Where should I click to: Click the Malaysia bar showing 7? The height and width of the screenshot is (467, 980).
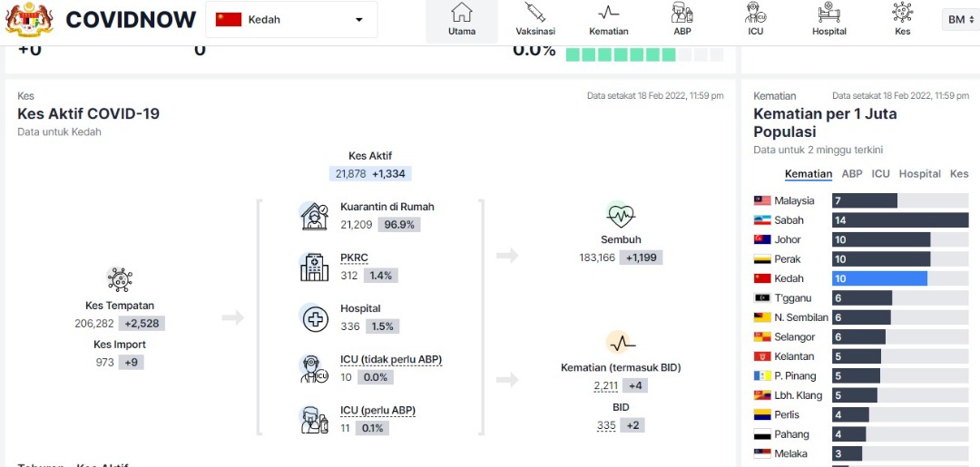click(x=865, y=200)
